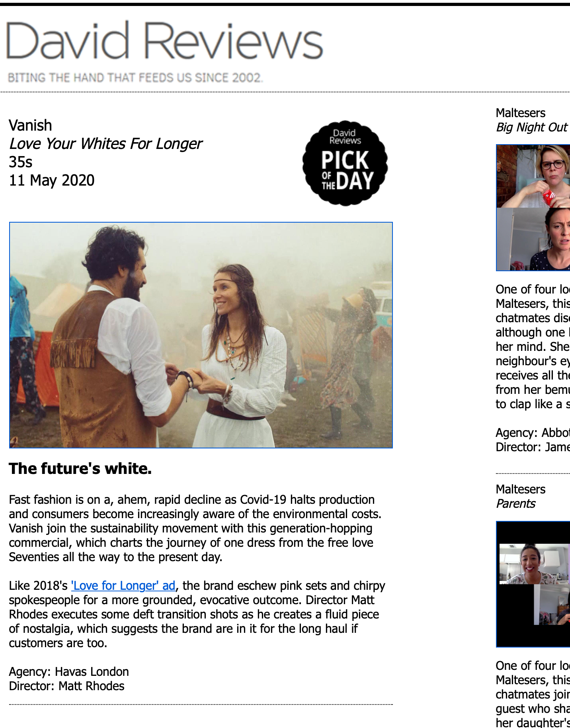Viewport: 570px width, 728px height.
Task: Open the Maltesers Big Night Out thumbnail
Action: point(533,207)
